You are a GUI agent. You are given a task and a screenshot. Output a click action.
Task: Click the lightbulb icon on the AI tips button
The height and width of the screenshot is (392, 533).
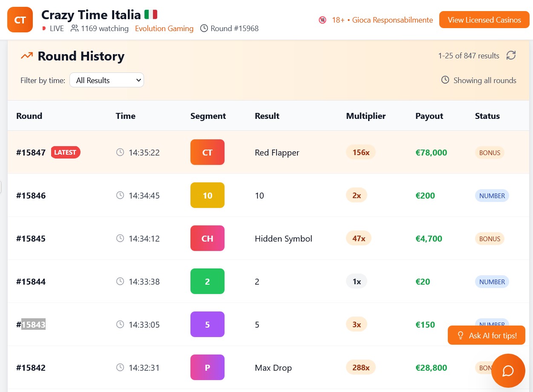point(461,335)
